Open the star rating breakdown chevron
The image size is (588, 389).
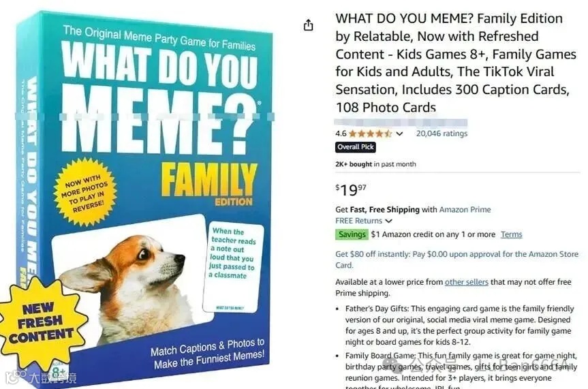399,134
